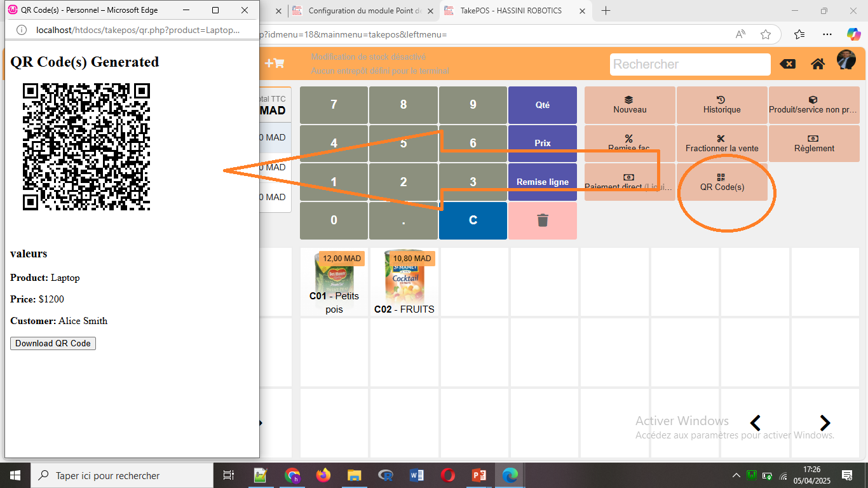The width and height of the screenshot is (868, 488).
Task: Click the generated QR code image
Action: [86, 147]
